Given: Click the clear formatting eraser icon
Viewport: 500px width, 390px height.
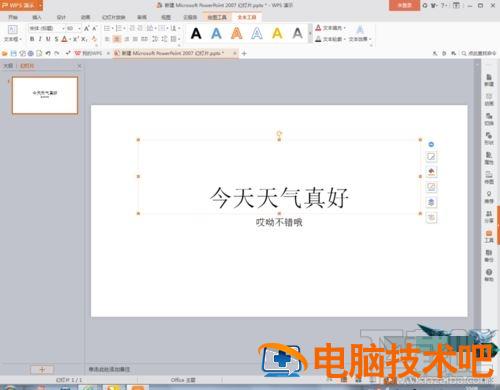Looking at the screenshot, I should [x=94, y=39].
